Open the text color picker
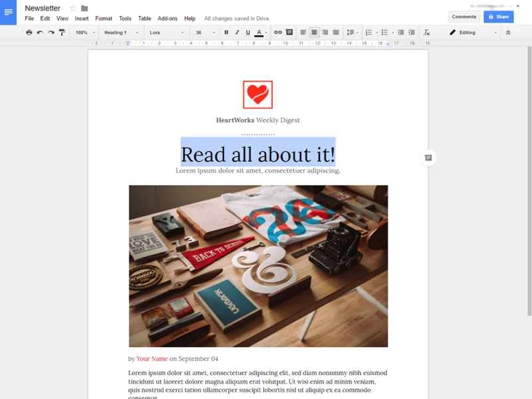This screenshot has height=399, width=532. (x=259, y=31)
